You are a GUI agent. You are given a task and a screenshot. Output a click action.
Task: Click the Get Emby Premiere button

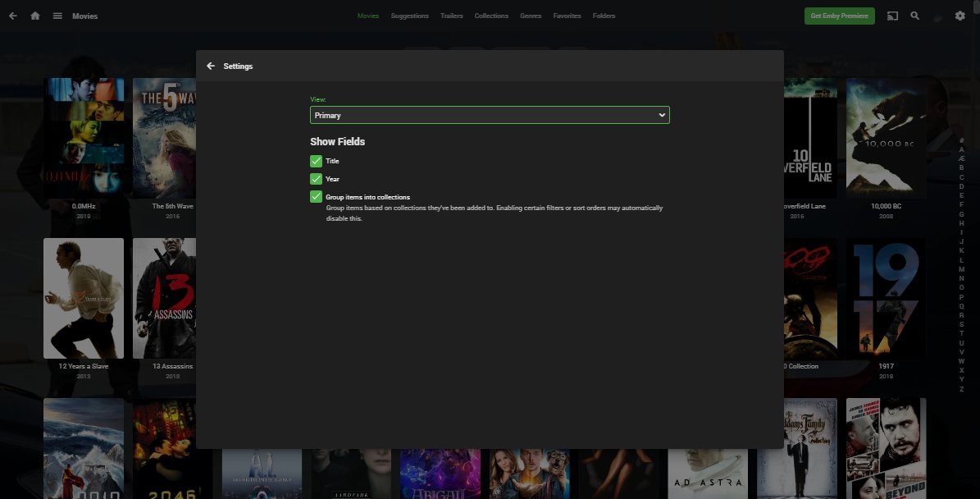click(x=839, y=15)
